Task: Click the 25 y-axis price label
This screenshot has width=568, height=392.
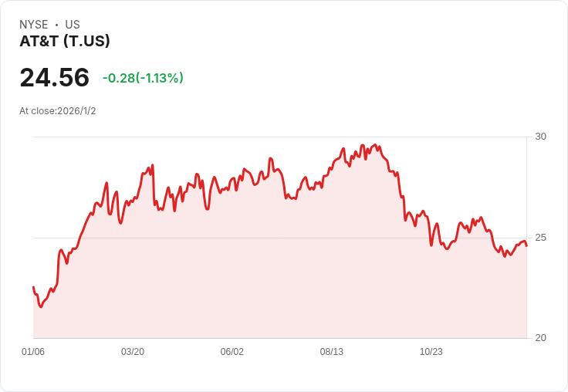Action: tap(540, 238)
